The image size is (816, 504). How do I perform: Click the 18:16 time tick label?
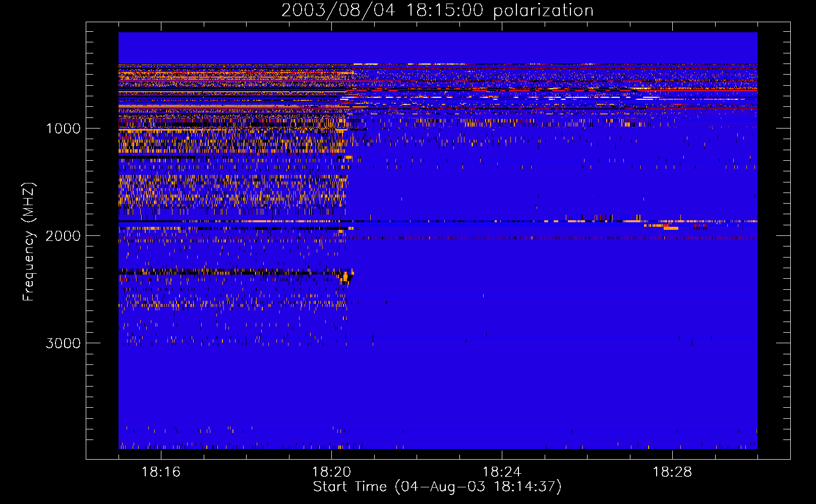tap(161, 472)
